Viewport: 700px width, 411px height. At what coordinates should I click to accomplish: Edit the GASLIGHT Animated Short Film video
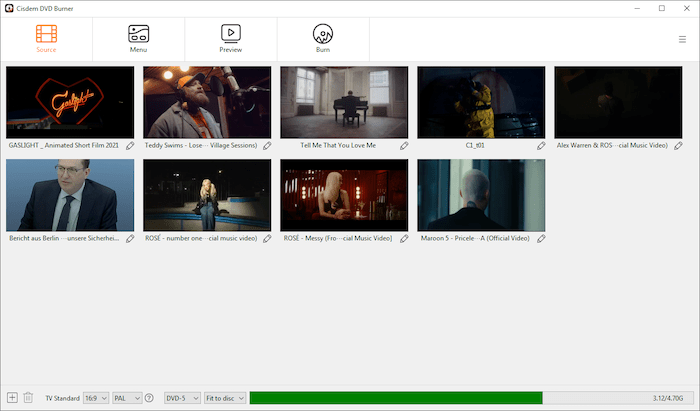coord(130,146)
